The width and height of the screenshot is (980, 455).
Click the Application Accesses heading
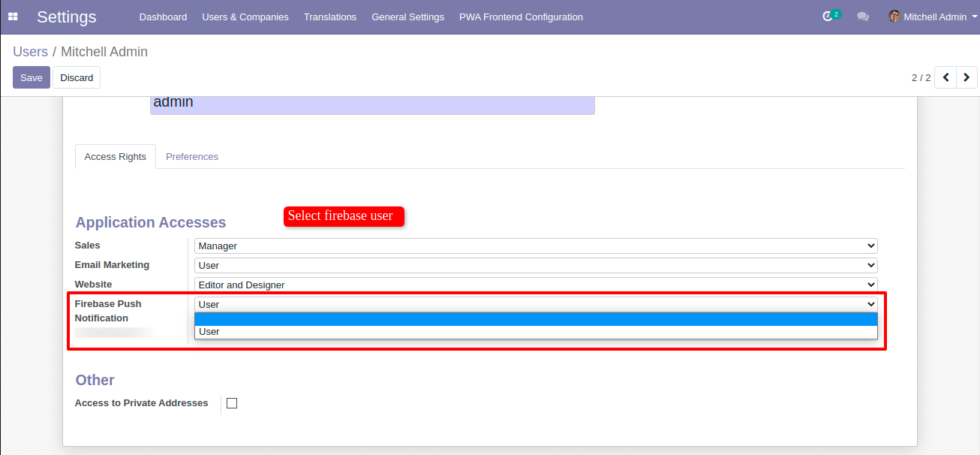coord(151,222)
